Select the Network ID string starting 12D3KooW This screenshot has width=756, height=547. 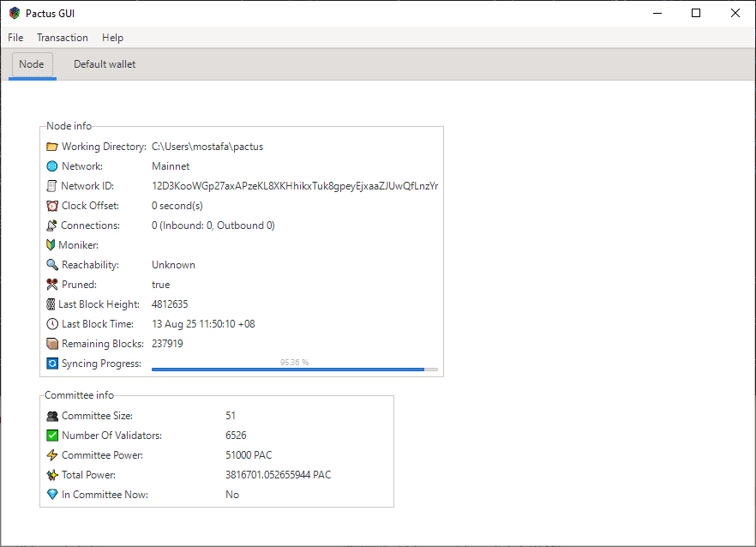pyautogui.click(x=295, y=186)
